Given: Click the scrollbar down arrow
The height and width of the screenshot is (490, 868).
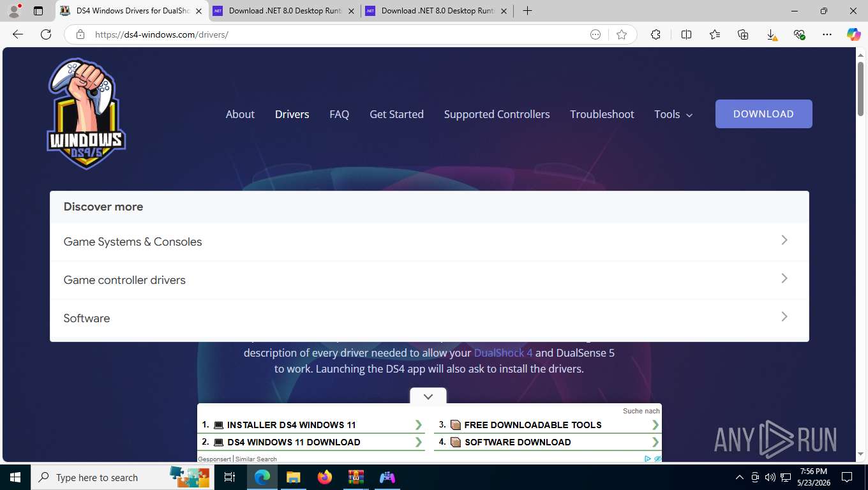Looking at the screenshot, I should tap(860, 454).
